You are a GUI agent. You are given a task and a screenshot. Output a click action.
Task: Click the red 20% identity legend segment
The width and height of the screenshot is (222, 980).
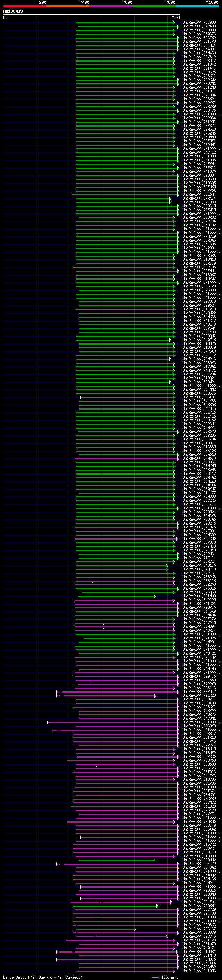point(25,6)
